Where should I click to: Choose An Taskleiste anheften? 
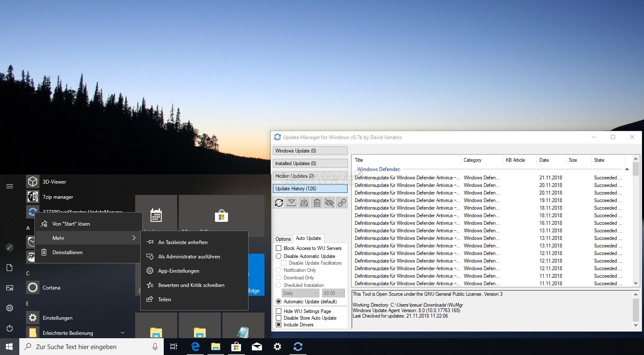point(194,242)
